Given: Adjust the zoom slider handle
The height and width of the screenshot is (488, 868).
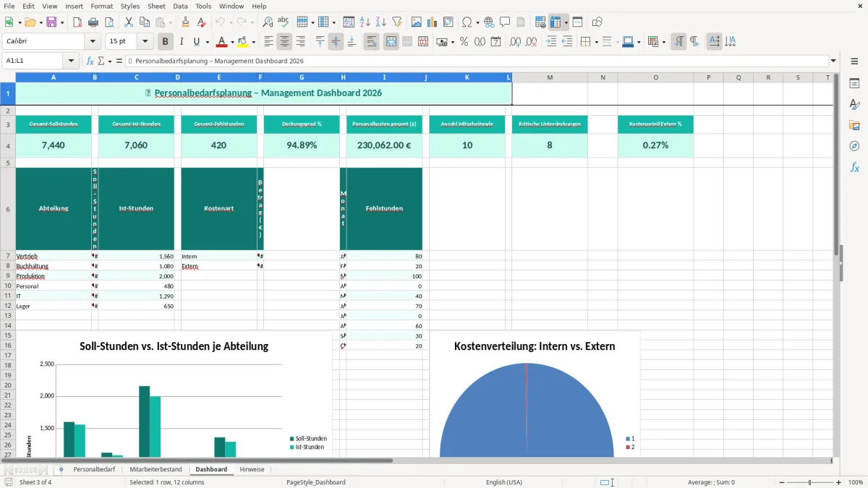Looking at the screenshot, I should 810,482.
